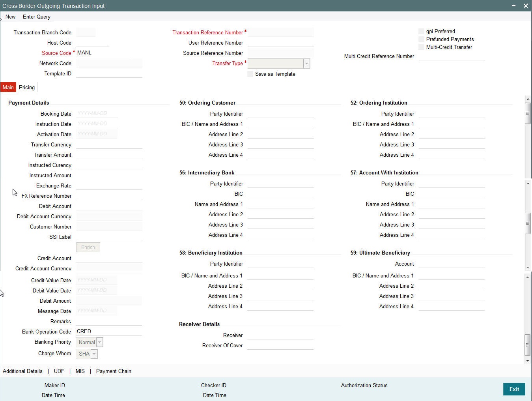Viewport: 532px width, 401px height.
Task: Minimize the transaction input window
Action: [x=514, y=6]
